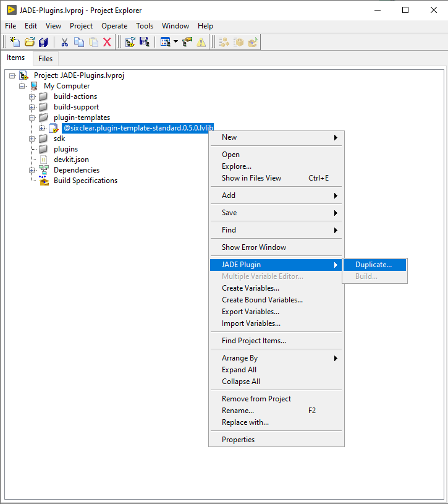The image size is (448, 504).
Task: Click the Build Specifications icon
Action: pos(44,181)
